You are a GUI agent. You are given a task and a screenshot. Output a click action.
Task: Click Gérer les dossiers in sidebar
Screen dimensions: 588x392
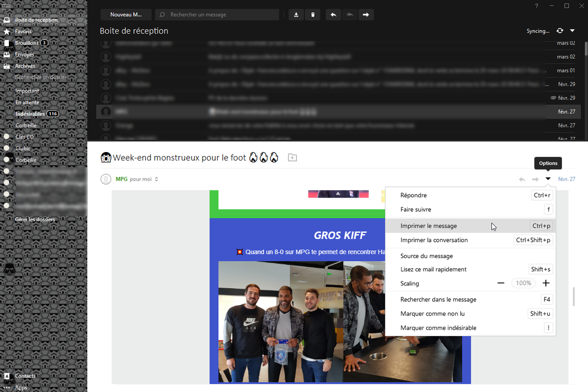(35, 219)
